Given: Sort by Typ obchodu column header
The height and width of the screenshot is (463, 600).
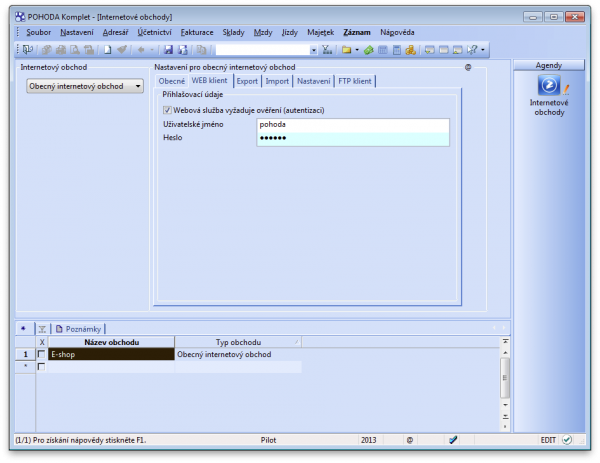Looking at the screenshot, I should click(x=238, y=342).
